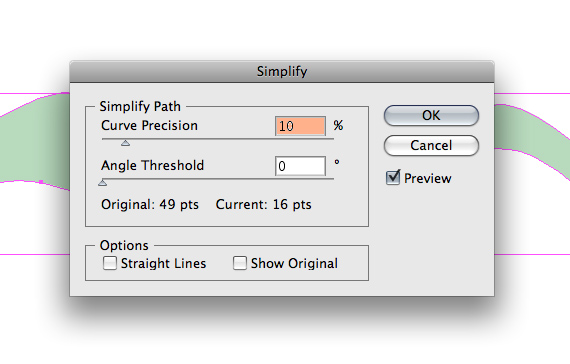This screenshot has height=364, width=570.
Task: Click the Original 49 pts readout
Action: coord(150,204)
